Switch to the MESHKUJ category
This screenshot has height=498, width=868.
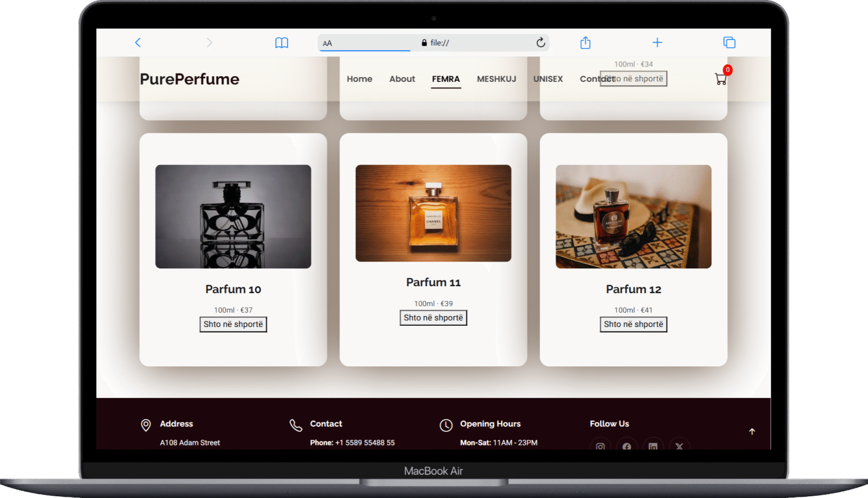pos(496,79)
